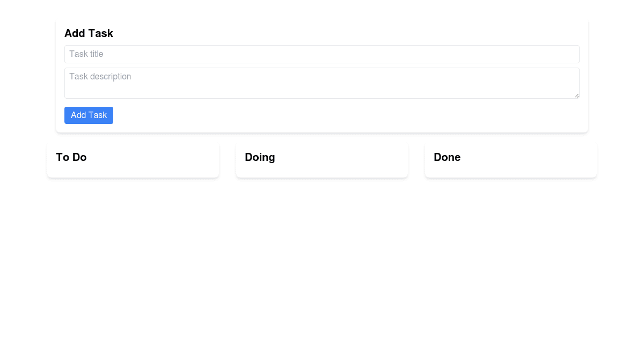Click the Task description text area

click(x=322, y=83)
